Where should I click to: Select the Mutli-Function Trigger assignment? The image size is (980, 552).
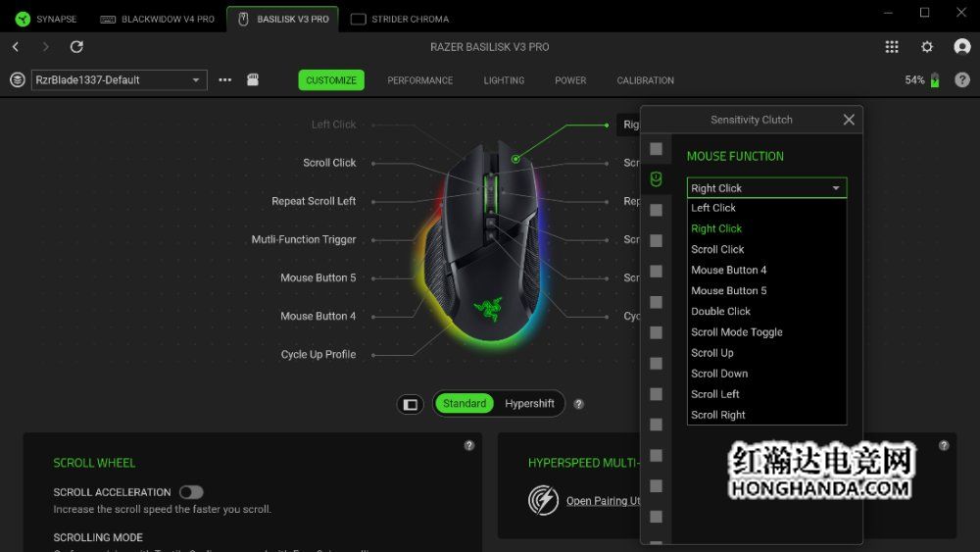[304, 239]
